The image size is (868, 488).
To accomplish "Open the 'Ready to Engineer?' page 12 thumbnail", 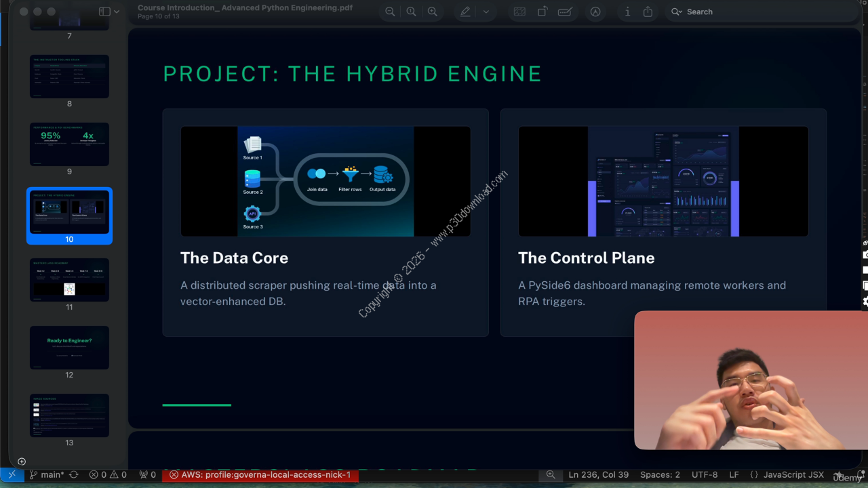I will 69,348.
